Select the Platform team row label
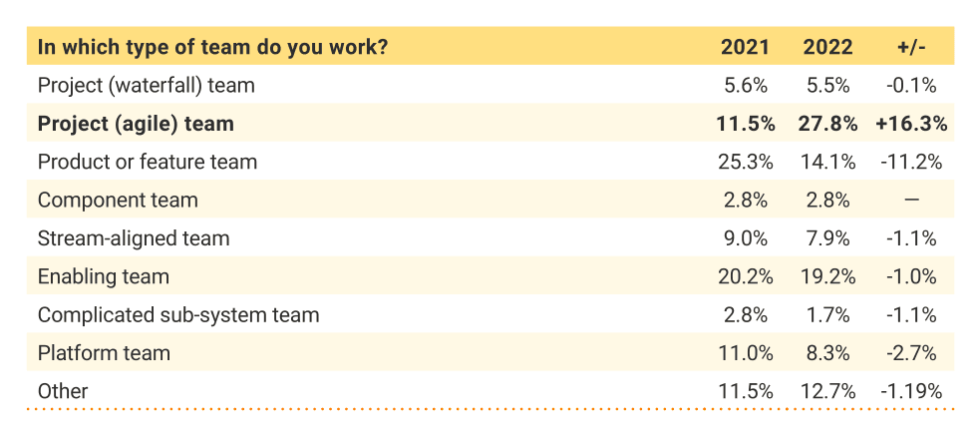 104,353
